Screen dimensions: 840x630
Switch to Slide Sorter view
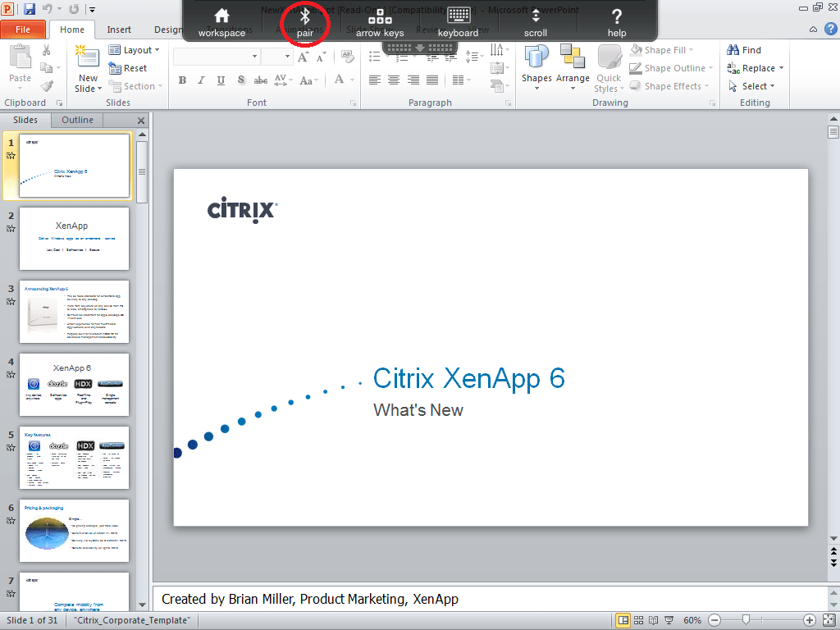pos(638,620)
